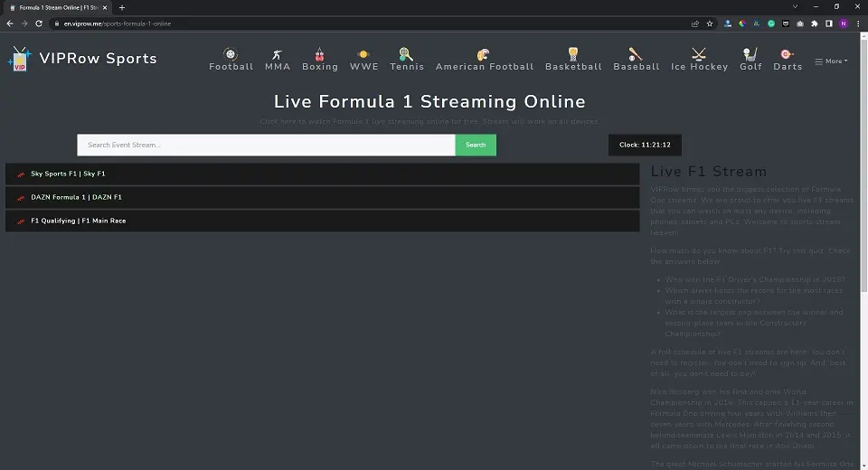Open F1 Qualifying | F1 Main Race stream

pos(322,221)
